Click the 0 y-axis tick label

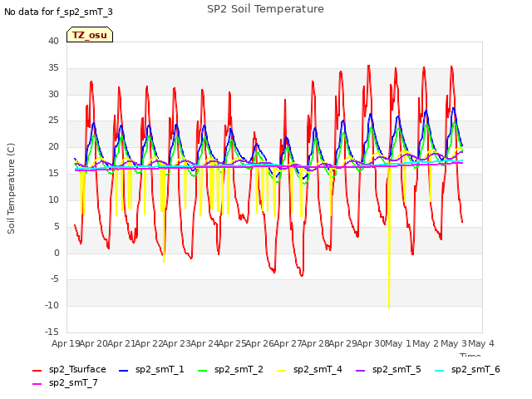click(x=57, y=253)
